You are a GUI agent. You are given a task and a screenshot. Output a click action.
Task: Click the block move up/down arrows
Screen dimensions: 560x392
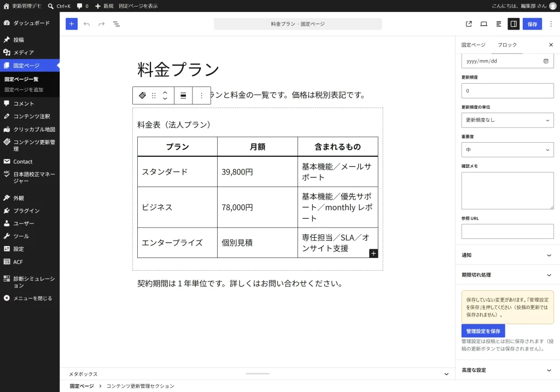tap(165, 95)
